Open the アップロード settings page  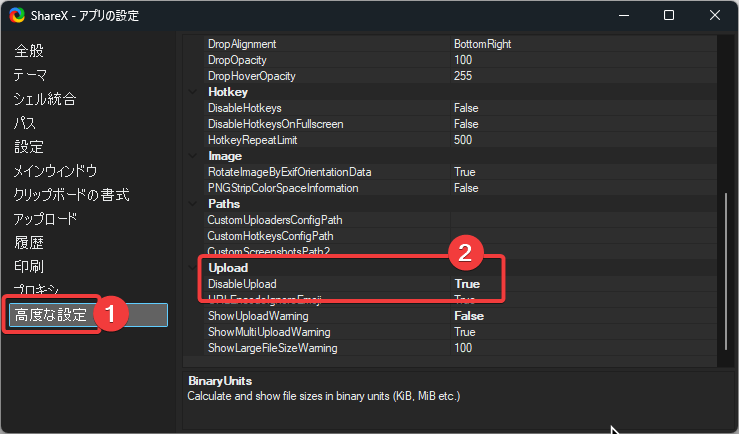coord(45,219)
